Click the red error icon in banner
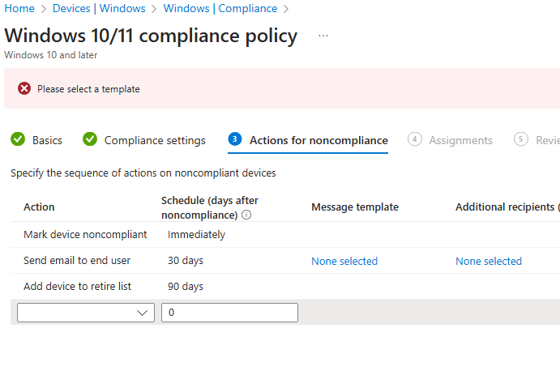 tap(24, 88)
